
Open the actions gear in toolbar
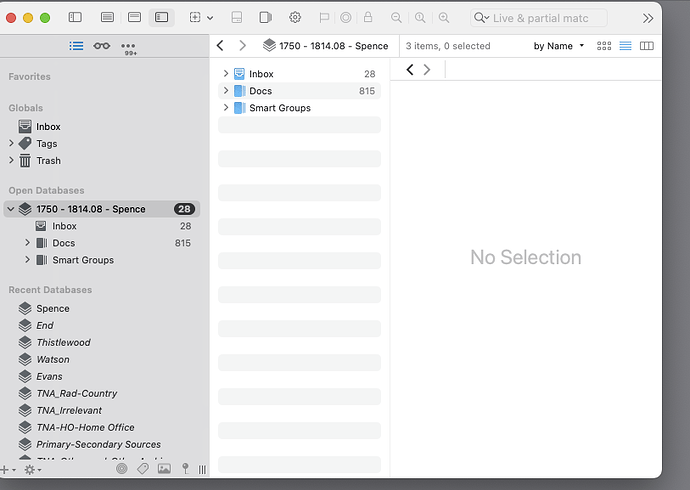click(x=295, y=18)
